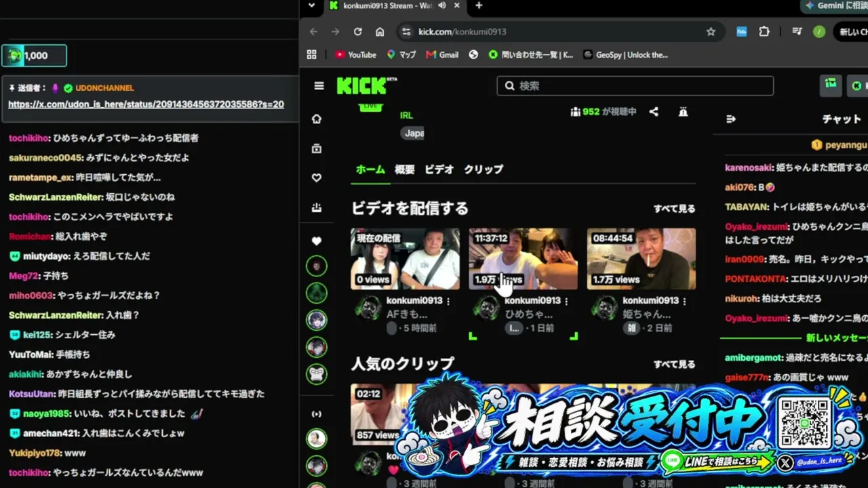View site information icon in address bar
The width and height of the screenshot is (868, 488).
tap(406, 32)
